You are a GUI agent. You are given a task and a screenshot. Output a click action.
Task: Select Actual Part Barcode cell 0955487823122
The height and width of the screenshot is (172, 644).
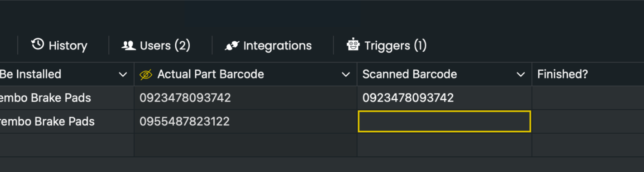(185, 121)
